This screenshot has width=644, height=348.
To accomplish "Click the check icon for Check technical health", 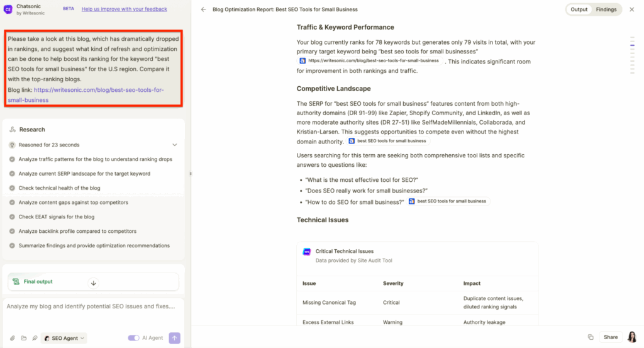I will click(12, 188).
